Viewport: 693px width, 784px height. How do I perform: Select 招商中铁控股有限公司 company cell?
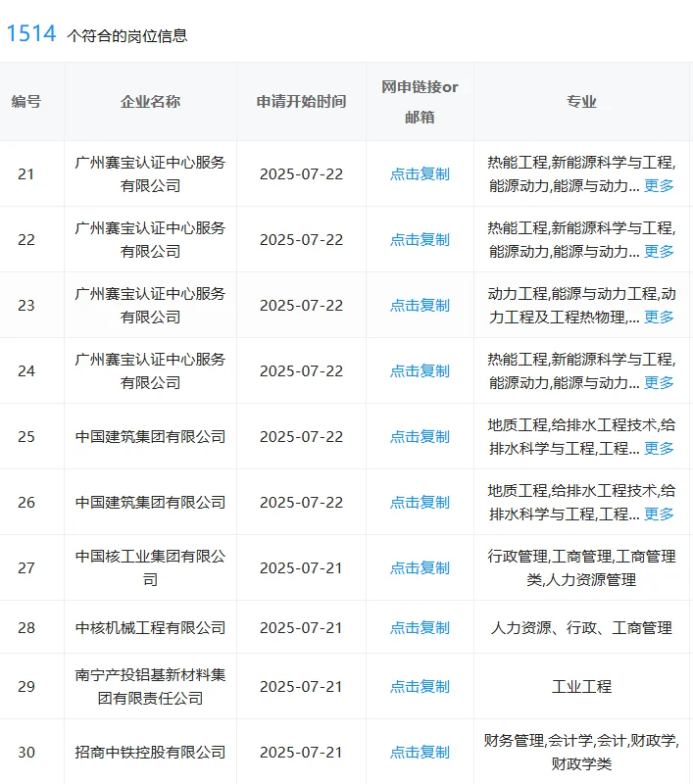[150, 752]
